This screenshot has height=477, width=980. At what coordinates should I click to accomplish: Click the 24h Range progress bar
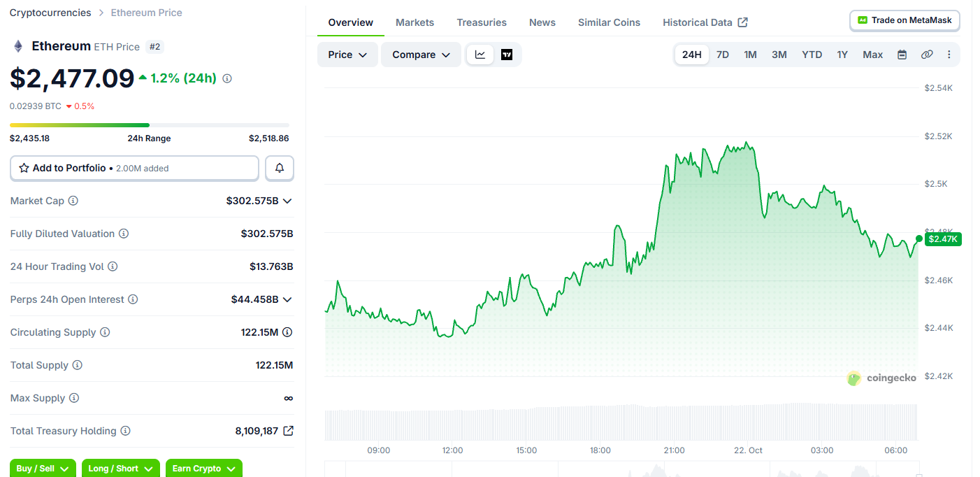(150, 125)
